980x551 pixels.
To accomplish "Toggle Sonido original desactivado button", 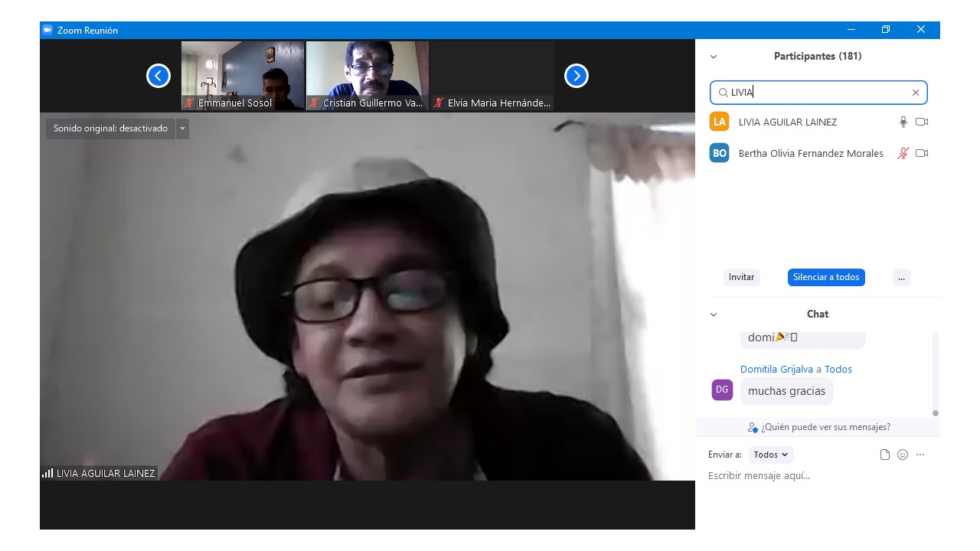I will pyautogui.click(x=110, y=129).
